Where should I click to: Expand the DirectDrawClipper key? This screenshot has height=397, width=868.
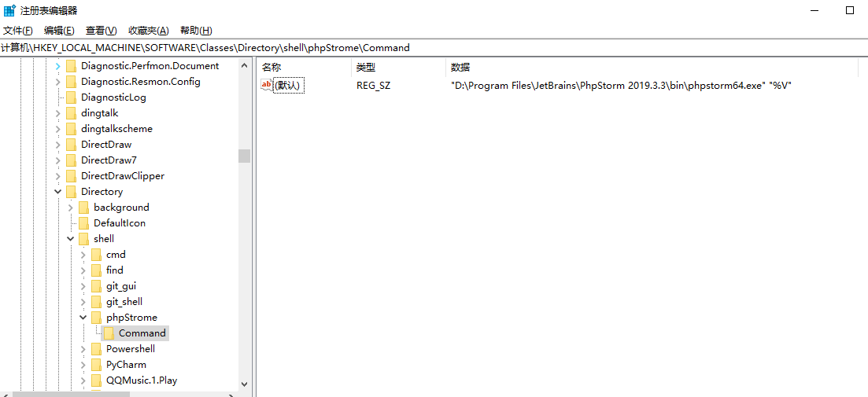pos(57,176)
